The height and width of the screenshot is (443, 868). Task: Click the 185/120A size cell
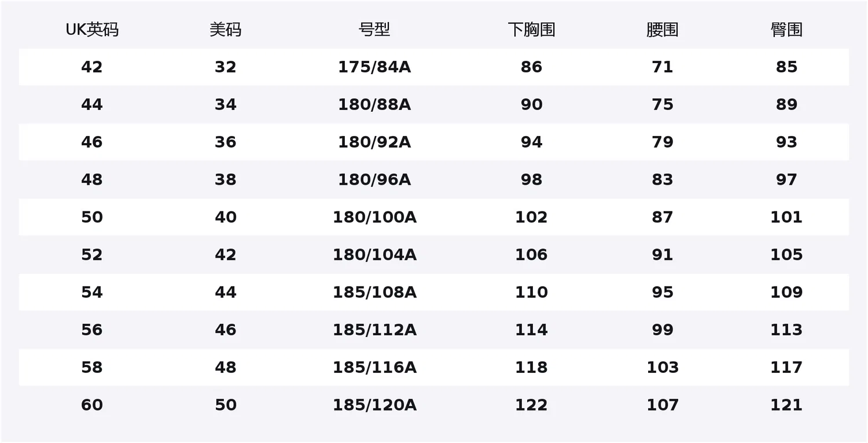click(374, 405)
